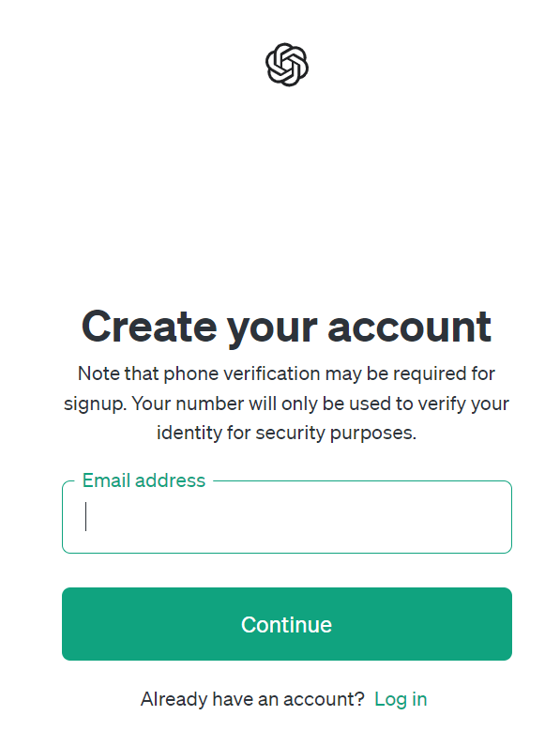This screenshot has height=731, width=560.
Task: Click the floating 'Email address' field label
Action: pos(144,480)
